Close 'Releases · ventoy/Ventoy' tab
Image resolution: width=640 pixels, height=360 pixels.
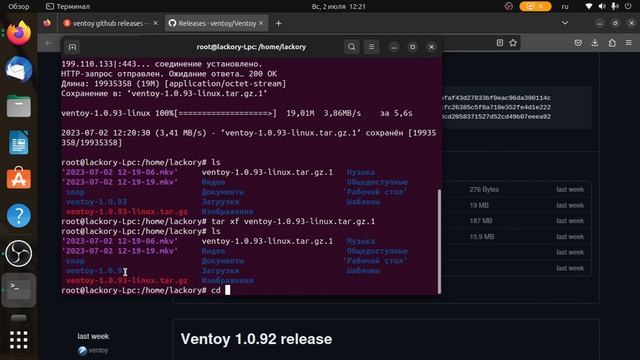(261, 23)
